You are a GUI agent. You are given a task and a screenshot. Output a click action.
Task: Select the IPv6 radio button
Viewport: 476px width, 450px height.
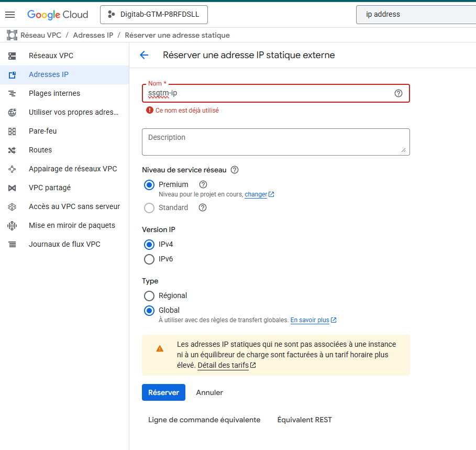click(x=149, y=259)
